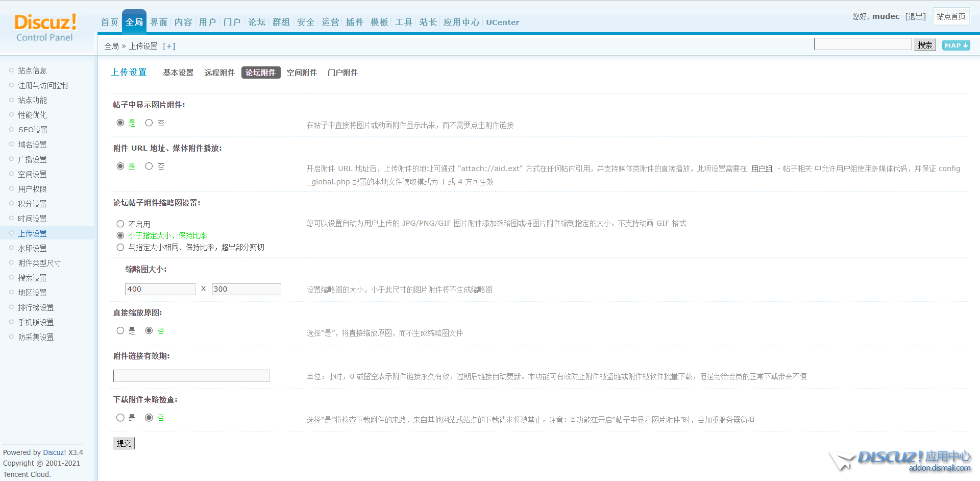Choose 不启用 for thumbnail settings
980x481 pixels.
120,224
